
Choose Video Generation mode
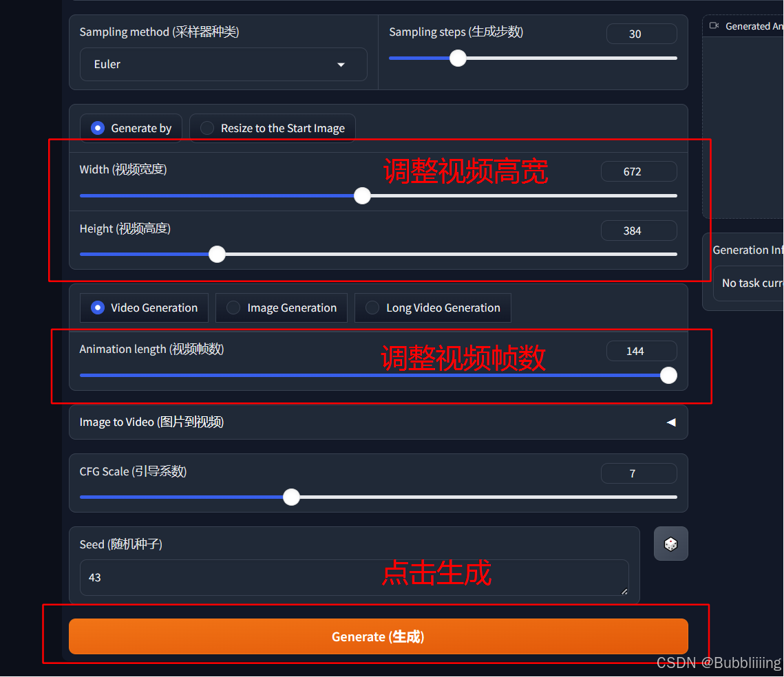pyautogui.click(x=144, y=308)
